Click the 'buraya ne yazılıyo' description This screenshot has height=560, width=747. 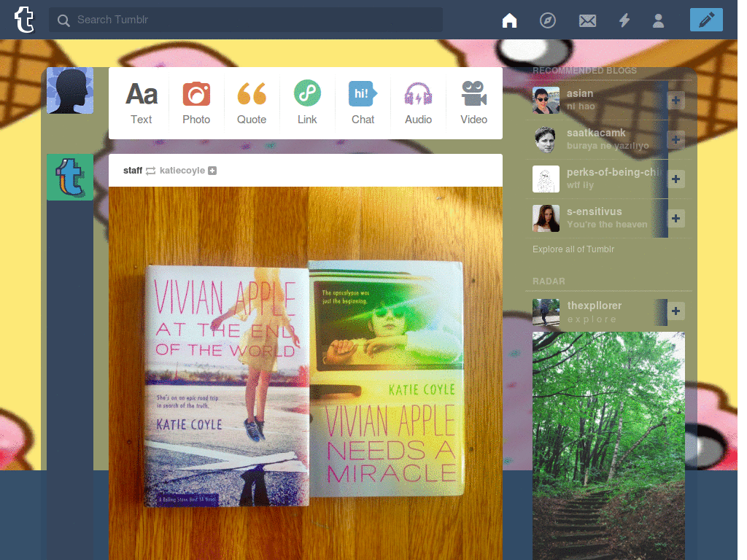tap(608, 146)
